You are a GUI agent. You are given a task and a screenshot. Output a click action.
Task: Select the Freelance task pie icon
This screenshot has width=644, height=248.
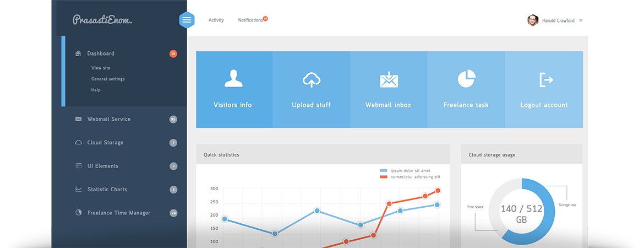click(x=466, y=79)
